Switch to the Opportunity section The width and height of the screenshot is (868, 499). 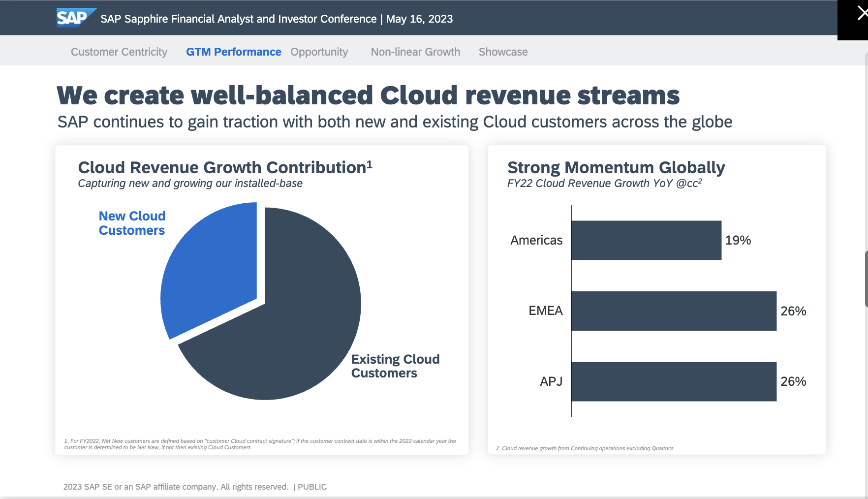pos(319,52)
